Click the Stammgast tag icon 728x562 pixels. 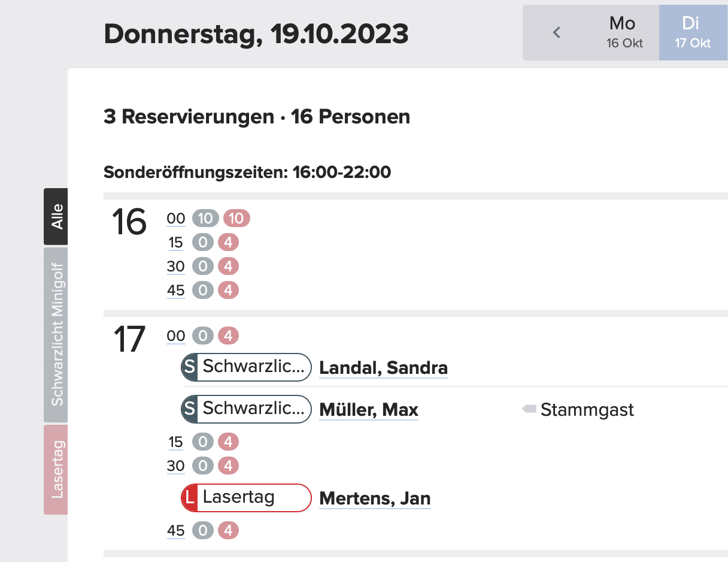[529, 409]
